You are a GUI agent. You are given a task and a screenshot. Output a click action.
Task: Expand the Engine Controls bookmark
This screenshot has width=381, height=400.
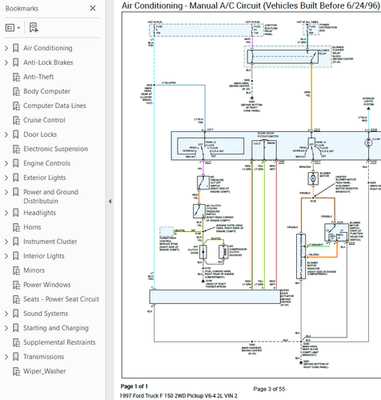(6, 163)
